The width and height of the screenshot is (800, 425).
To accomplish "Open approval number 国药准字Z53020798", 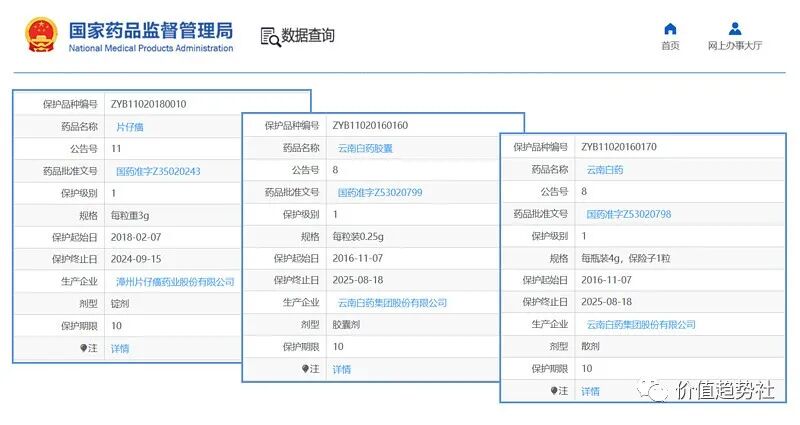I will 629,214.
